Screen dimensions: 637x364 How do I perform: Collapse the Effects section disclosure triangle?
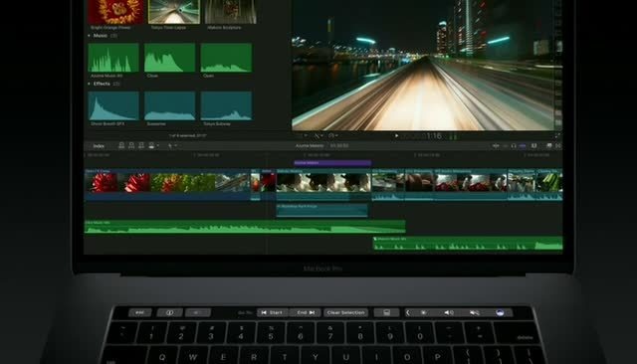point(89,84)
